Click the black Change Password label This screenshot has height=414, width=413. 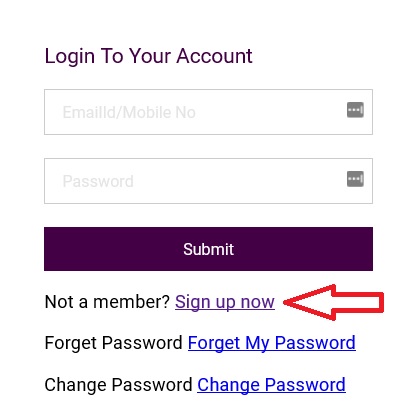(x=118, y=385)
